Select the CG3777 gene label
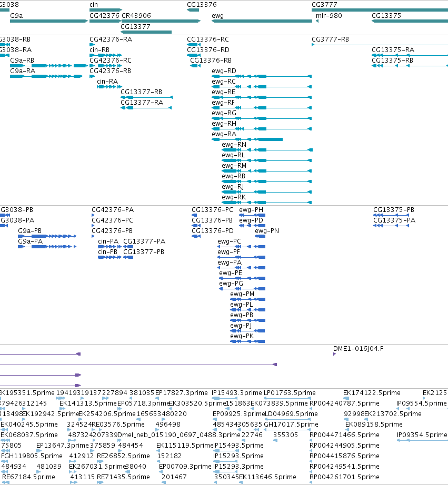Image resolution: width=448 pixels, height=485 pixels. click(324, 5)
